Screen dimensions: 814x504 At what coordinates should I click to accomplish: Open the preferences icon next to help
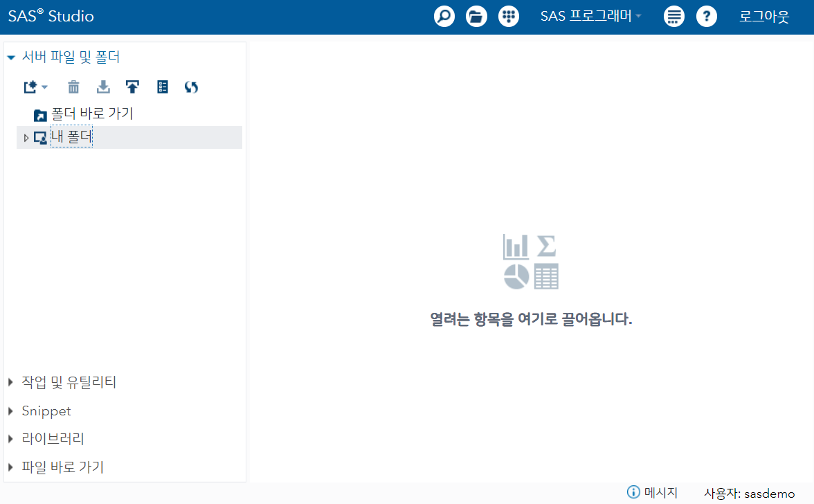click(x=673, y=16)
